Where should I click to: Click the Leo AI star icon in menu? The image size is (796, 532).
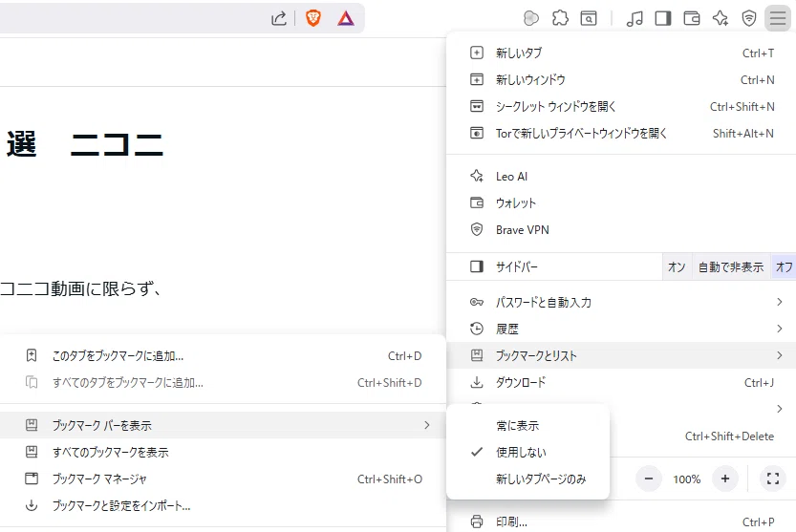(x=477, y=176)
